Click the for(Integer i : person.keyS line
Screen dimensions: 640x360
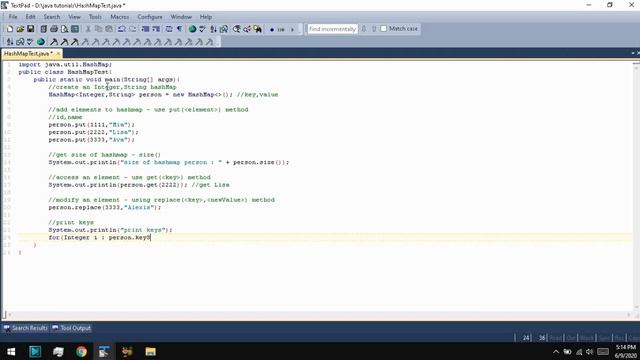coord(100,238)
